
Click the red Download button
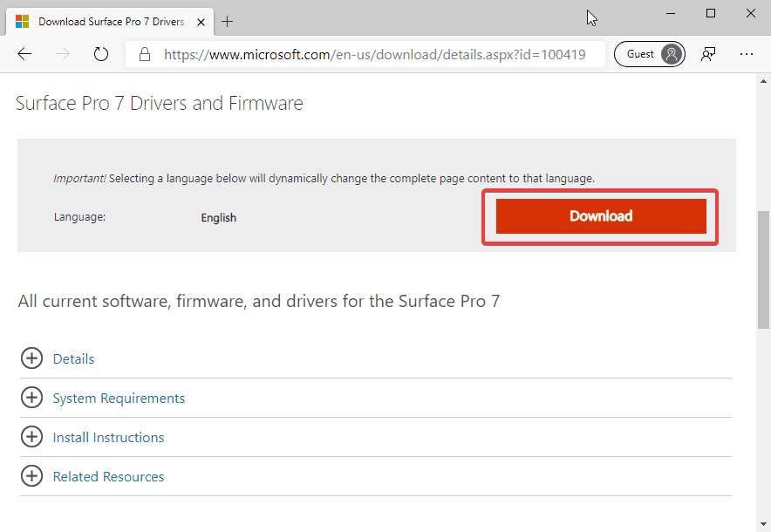pos(601,216)
